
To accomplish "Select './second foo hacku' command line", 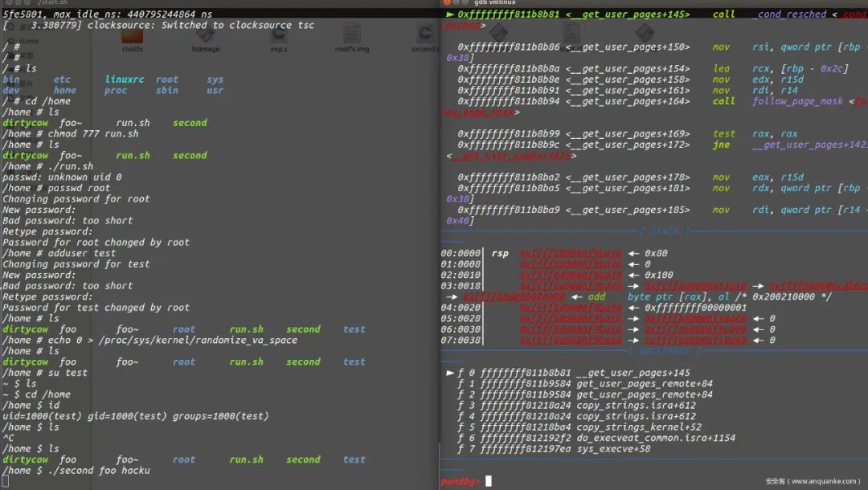I will 76,471.
